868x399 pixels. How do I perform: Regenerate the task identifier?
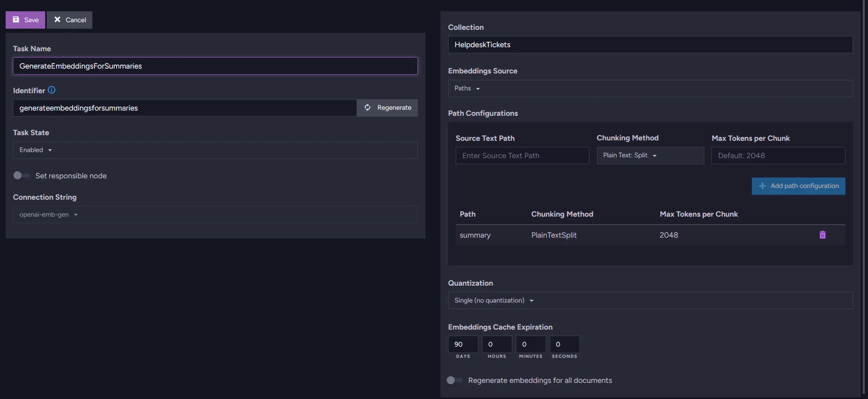[x=387, y=108]
